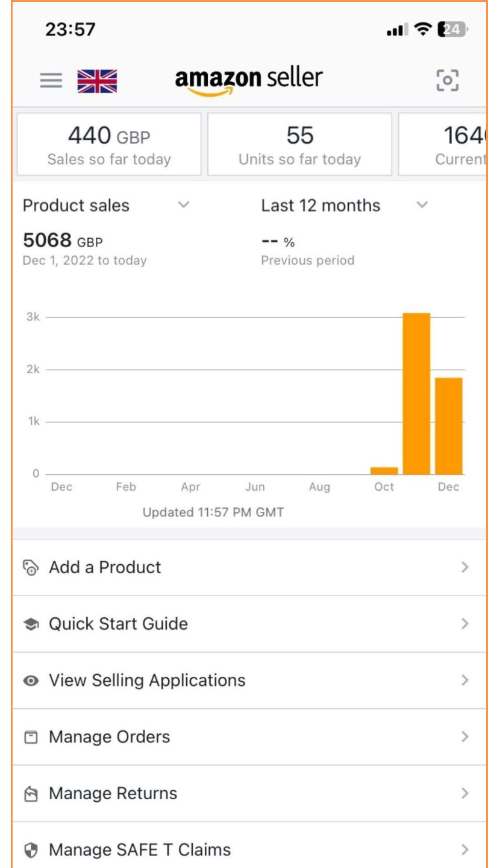This screenshot has height=868, width=488.
Task: Tap the barcode scan camera icon
Action: click(447, 80)
